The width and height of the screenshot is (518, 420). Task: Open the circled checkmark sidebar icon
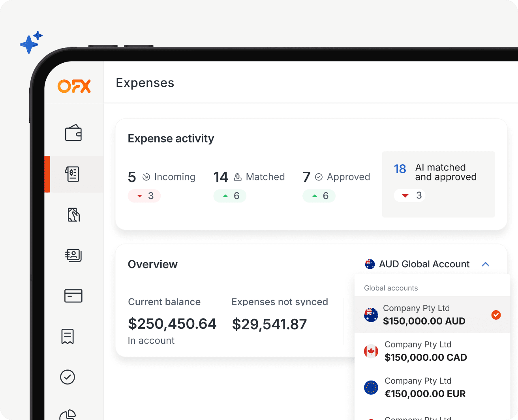[68, 377]
